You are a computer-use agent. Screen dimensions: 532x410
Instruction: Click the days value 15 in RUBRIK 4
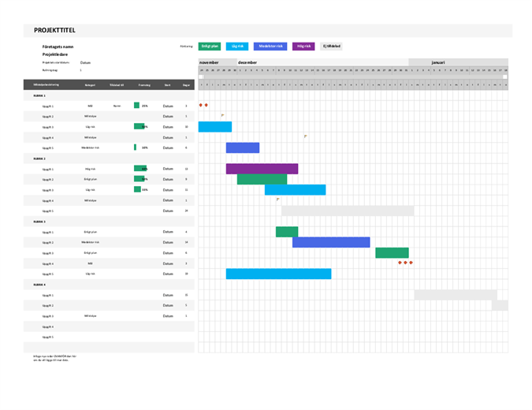[x=186, y=295]
